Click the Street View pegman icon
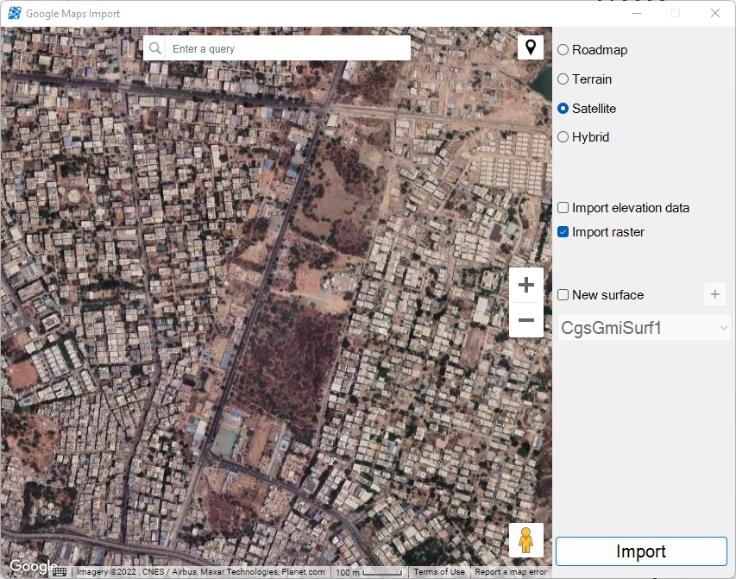Image resolution: width=736 pixels, height=579 pixels. (526, 540)
